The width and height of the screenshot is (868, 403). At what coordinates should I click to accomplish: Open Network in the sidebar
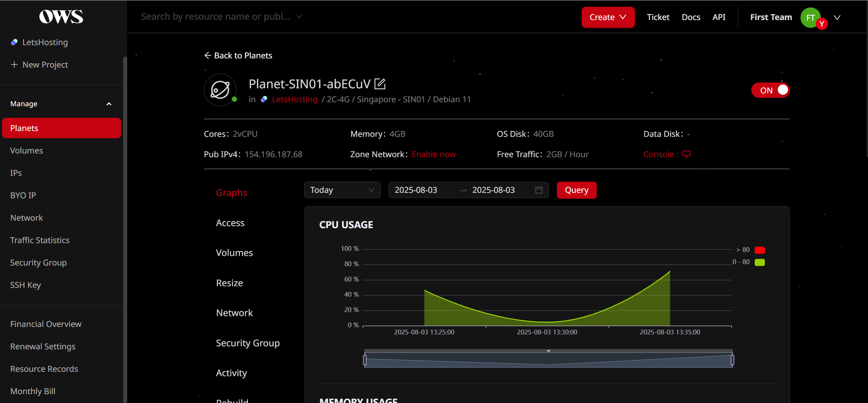pyautogui.click(x=26, y=218)
